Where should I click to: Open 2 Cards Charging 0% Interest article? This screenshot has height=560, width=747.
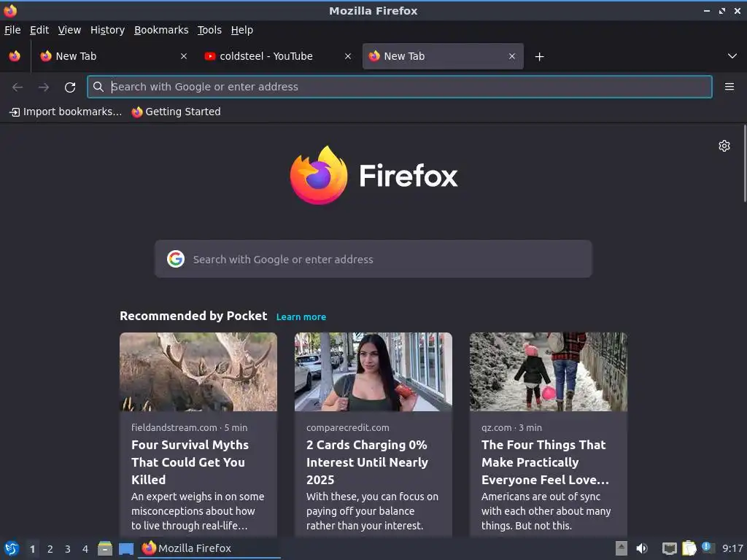[x=368, y=462]
